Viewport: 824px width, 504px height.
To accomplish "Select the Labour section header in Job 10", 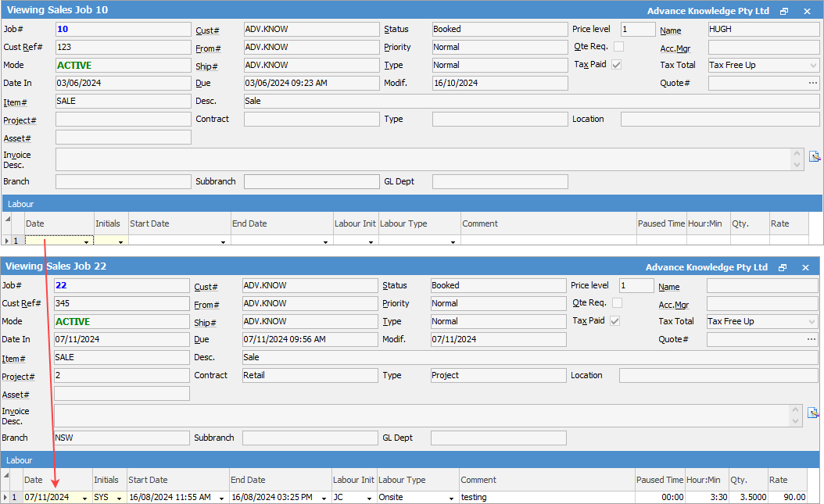I will point(20,204).
